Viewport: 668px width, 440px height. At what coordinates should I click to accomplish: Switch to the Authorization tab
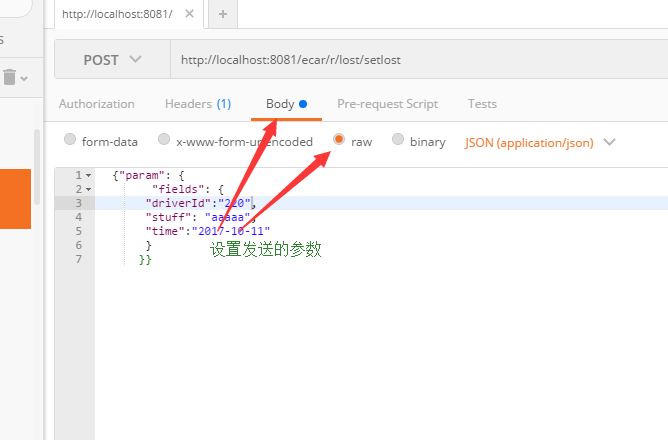tap(97, 104)
